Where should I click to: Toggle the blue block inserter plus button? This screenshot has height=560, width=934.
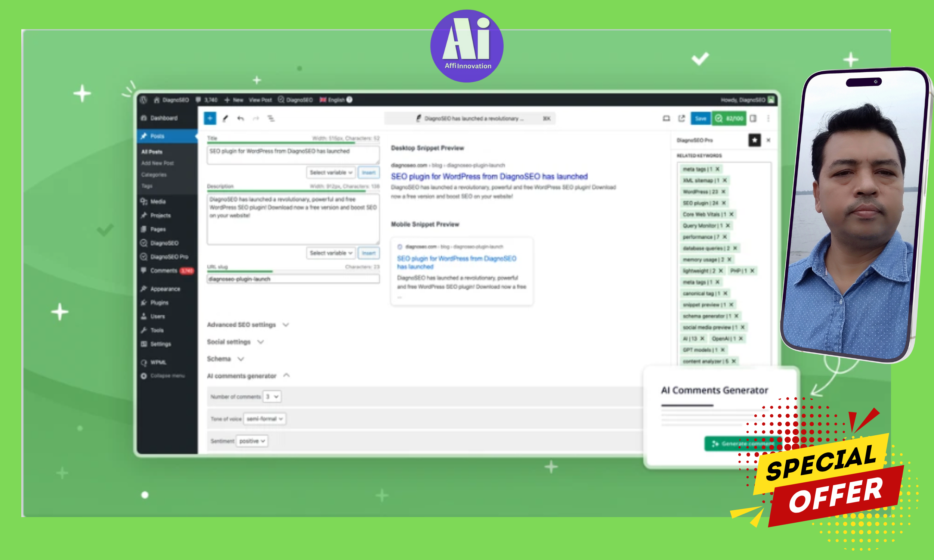(210, 118)
